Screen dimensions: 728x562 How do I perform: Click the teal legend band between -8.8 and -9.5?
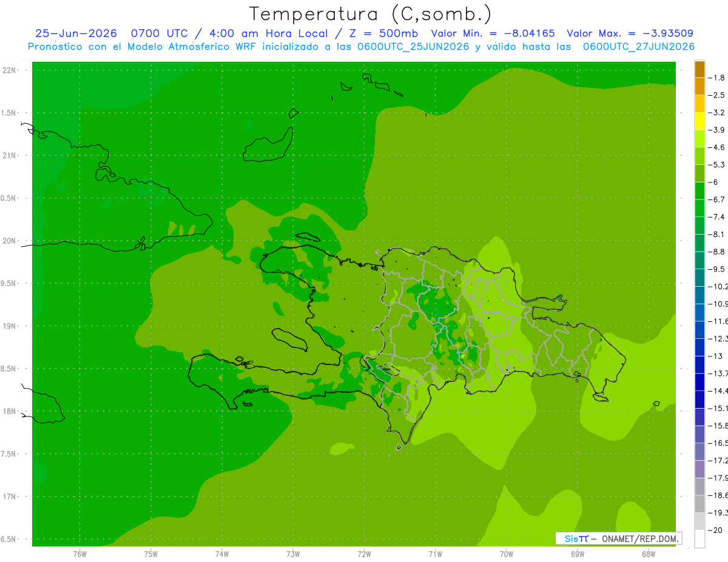click(699, 260)
